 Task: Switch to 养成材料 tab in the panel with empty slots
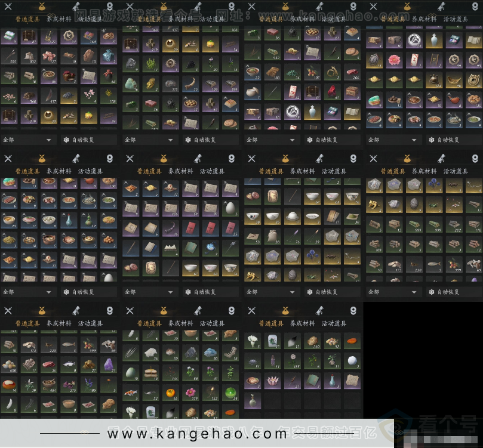point(302,323)
